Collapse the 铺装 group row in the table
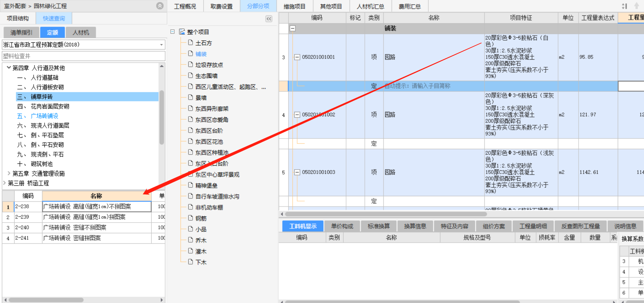644x303 pixels. pos(293,28)
